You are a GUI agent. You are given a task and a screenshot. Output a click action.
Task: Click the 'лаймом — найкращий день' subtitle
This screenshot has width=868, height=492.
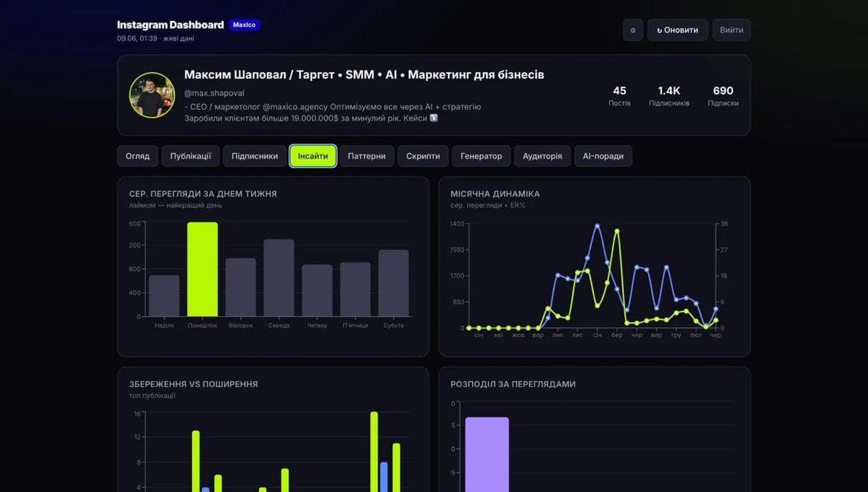176,205
